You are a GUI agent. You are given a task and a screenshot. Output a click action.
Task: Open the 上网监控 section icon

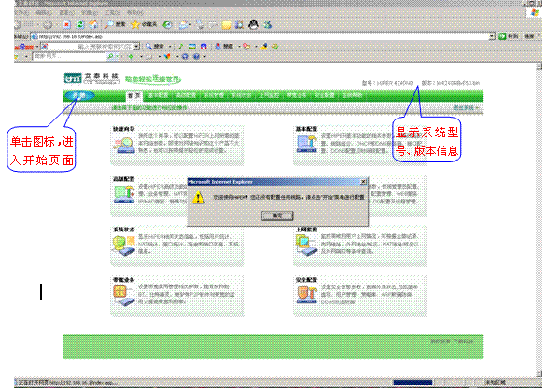[x=306, y=245]
